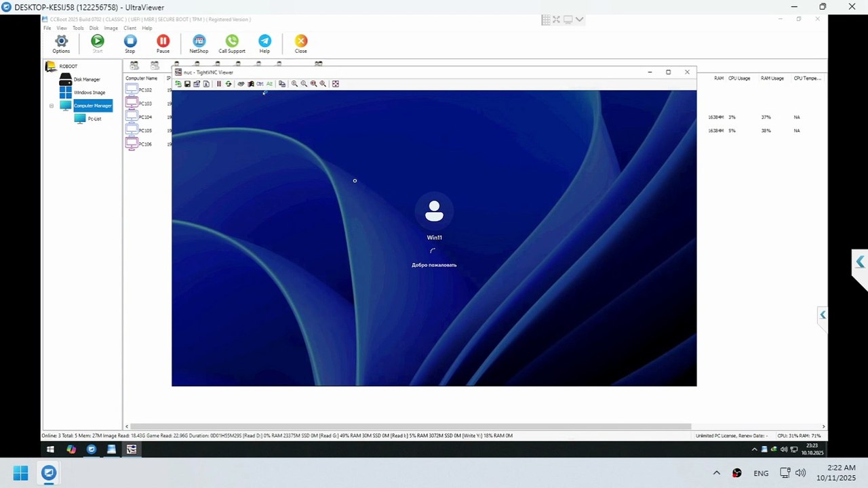Viewport: 868px width, 488px height.
Task: Open the Help menu in CCBoot
Action: 147,28
